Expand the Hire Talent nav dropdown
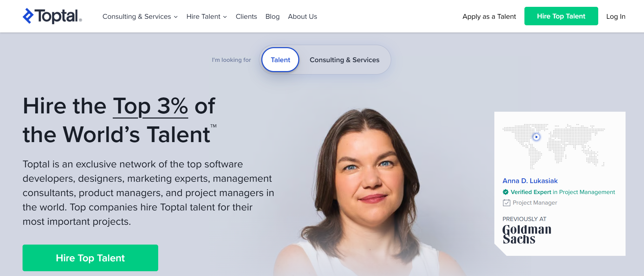This screenshot has height=276, width=644. tap(207, 16)
